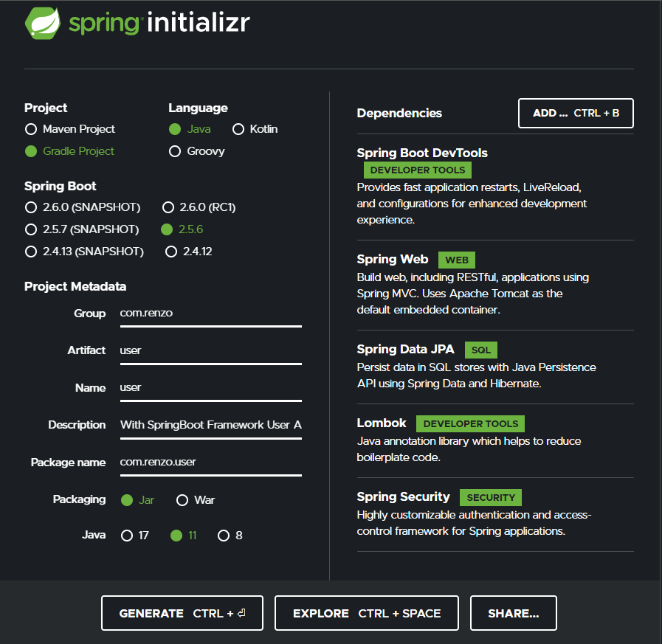This screenshot has height=644, width=662.
Task: Click the WEB tag badge
Action: pos(456,260)
